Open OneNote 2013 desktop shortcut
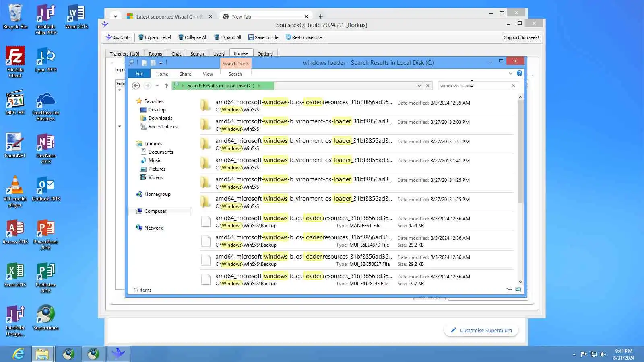The height and width of the screenshot is (362, 644). tap(46, 149)
